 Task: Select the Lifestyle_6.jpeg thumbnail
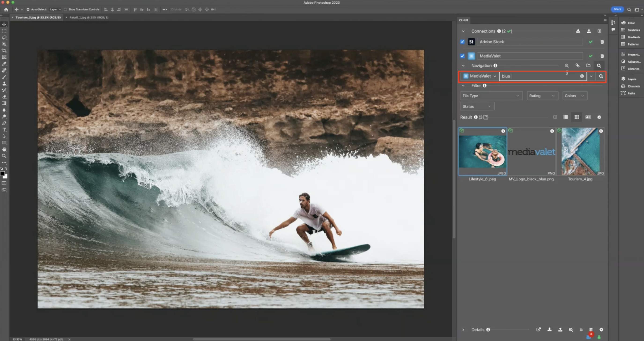482,152
